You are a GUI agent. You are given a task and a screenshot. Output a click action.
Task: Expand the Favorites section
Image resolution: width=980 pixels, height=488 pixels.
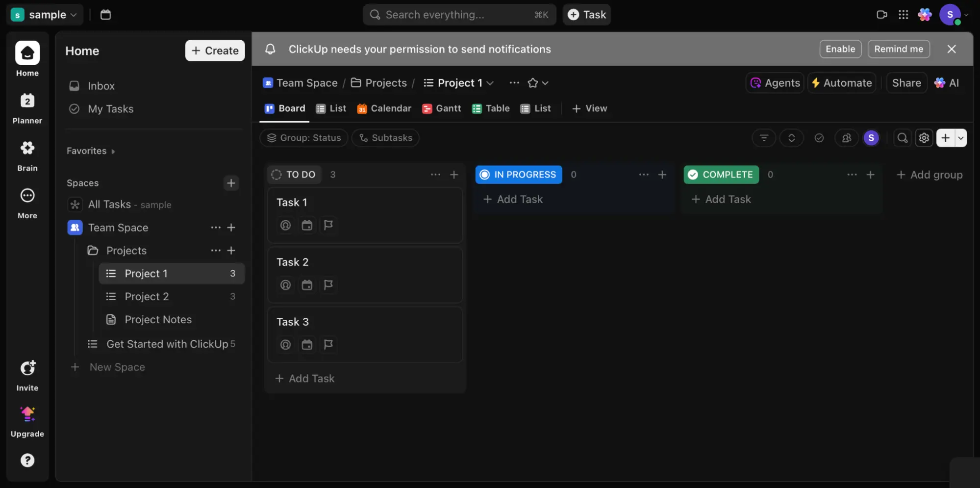[x=91, y=151]
